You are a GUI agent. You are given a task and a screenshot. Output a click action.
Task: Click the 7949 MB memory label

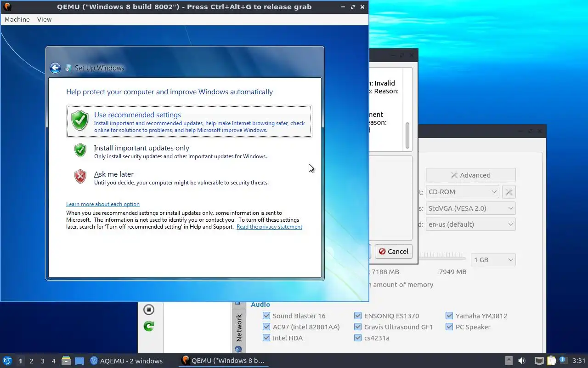[452, 271]
